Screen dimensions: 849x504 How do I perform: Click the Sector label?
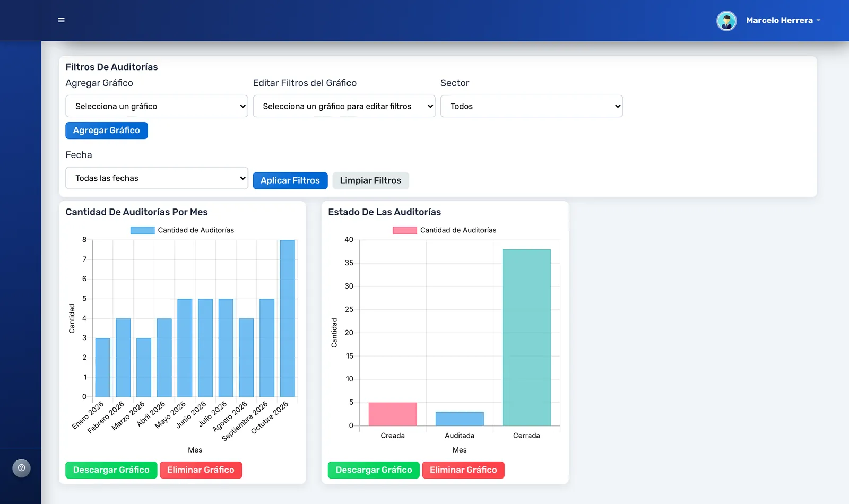click(x=455, y=83)
